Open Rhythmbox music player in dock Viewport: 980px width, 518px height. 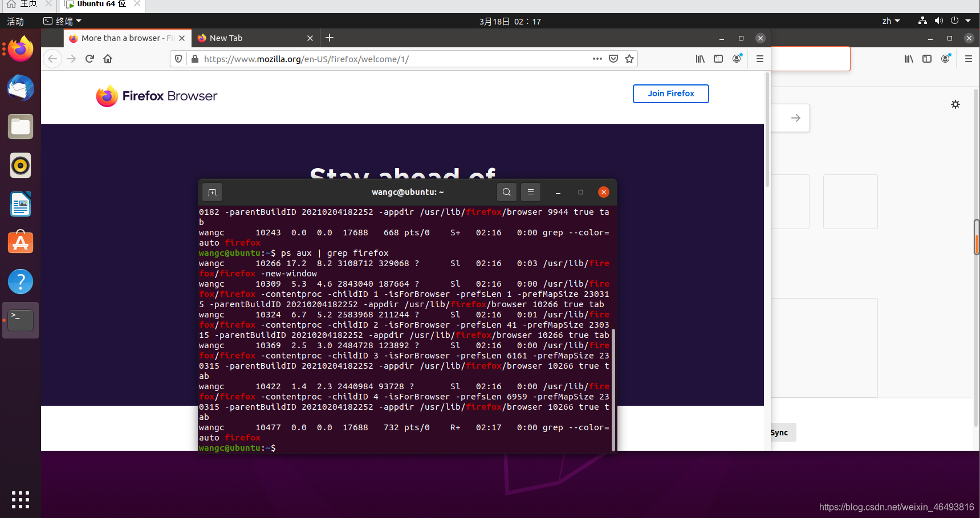click(x=21, y=165)
